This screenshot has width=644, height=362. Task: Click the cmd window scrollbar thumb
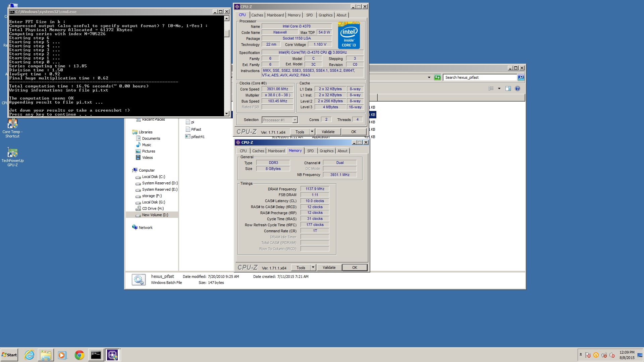click(x=227, y=33)
